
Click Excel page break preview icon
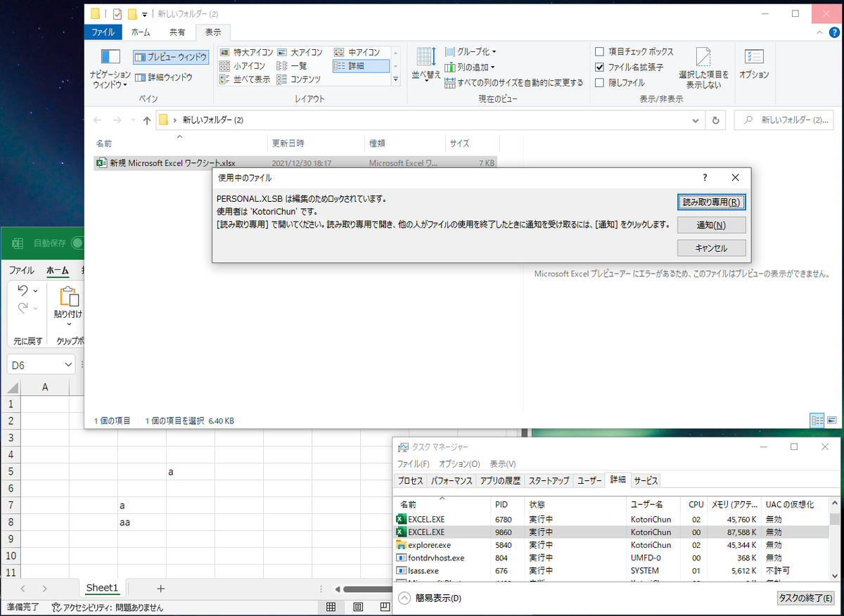coord(385,607)
